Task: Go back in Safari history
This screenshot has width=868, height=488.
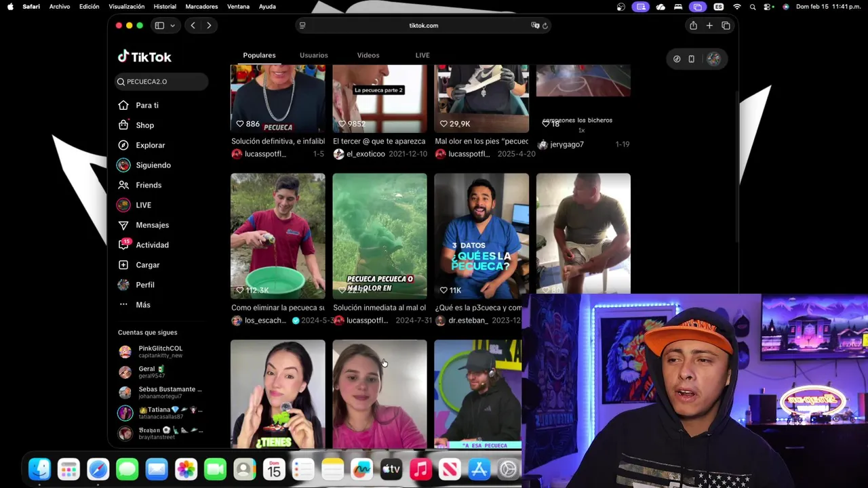Action: click(193, 26)
